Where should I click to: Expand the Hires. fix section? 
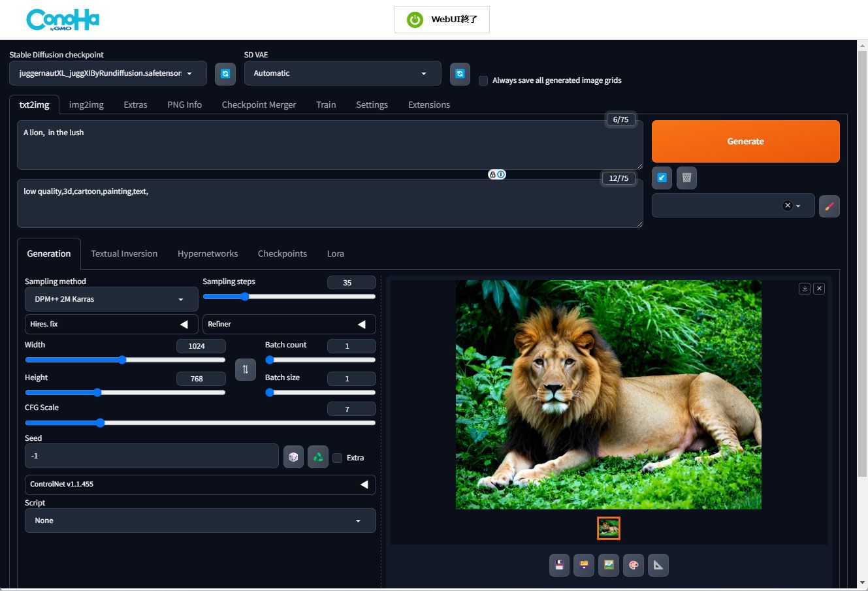pos(111,324)
